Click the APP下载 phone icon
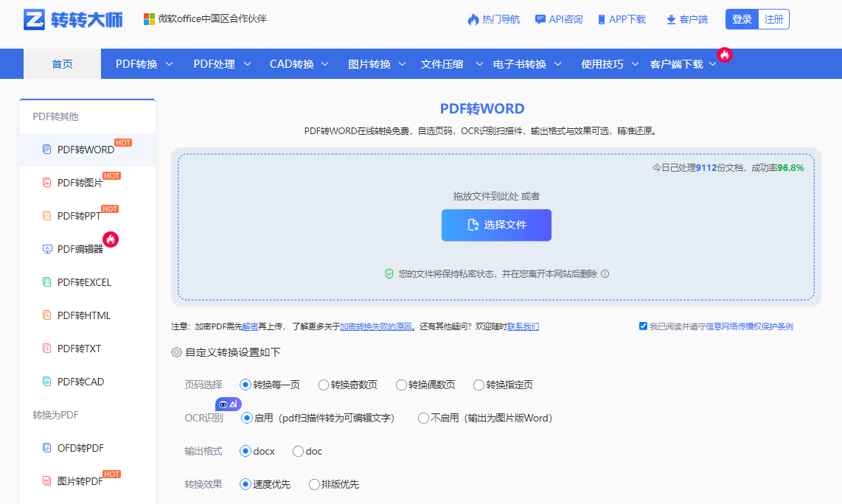 click(x=602, y=19)
